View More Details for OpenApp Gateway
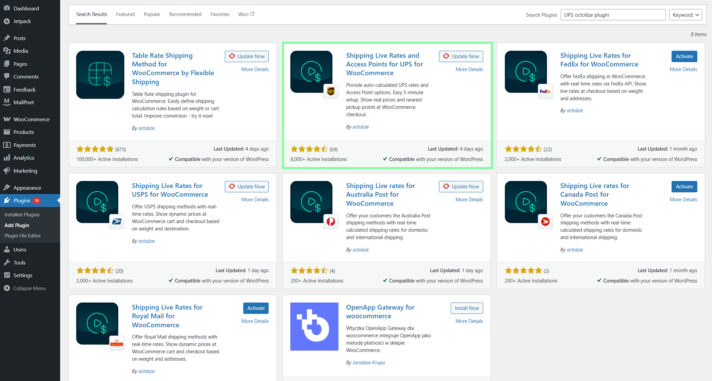Screen dimensions: 712x381 coord(469,321)
